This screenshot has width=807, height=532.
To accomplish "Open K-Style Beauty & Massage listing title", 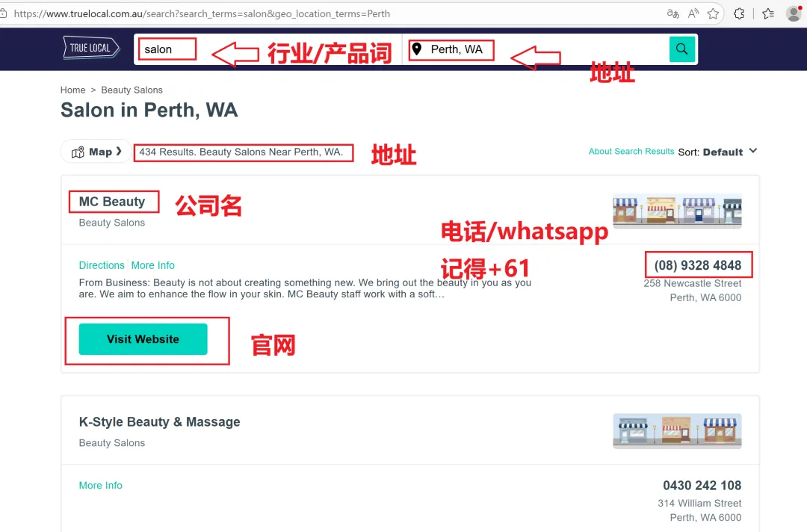I will [x=160, y=422].
